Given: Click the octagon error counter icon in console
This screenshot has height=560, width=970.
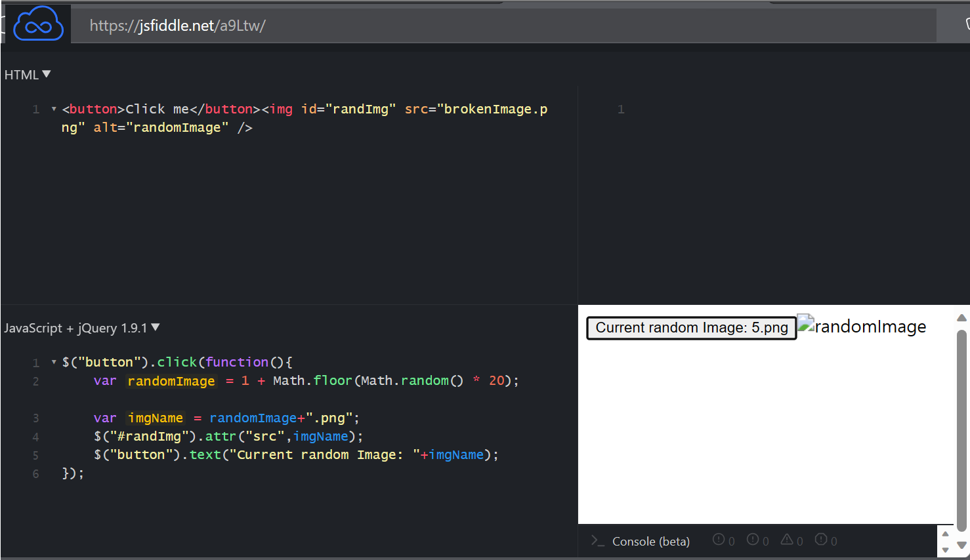Looking at the screenshot, I should 821,540.
